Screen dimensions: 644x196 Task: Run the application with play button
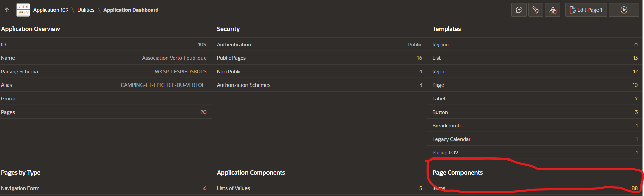[x=624, y=10]
